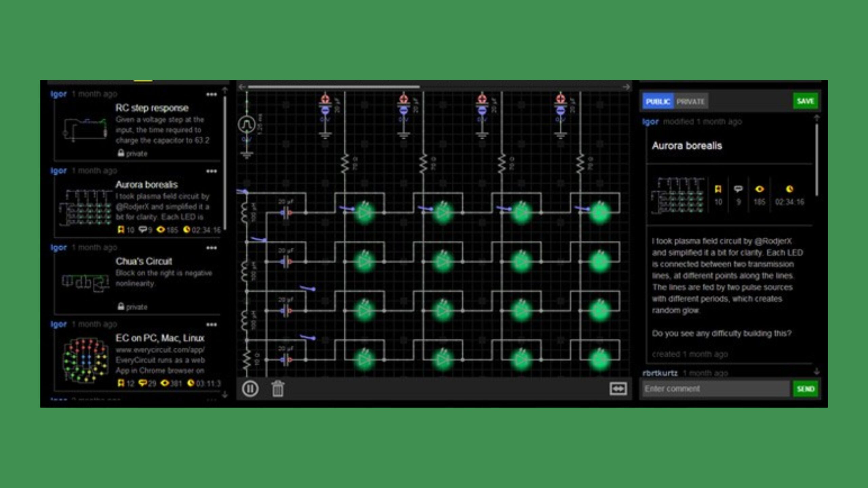Click comment bubble showing 29 on EC card
This screenshot has width=868, height=488.
coord(143,383)
